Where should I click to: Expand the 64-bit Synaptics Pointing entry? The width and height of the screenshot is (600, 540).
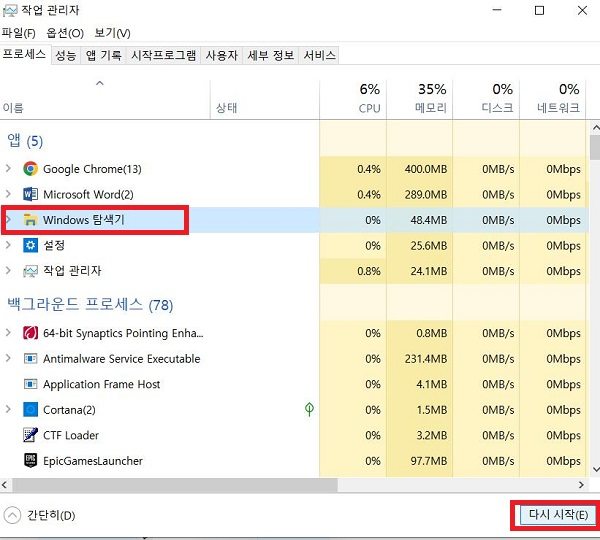8,333
